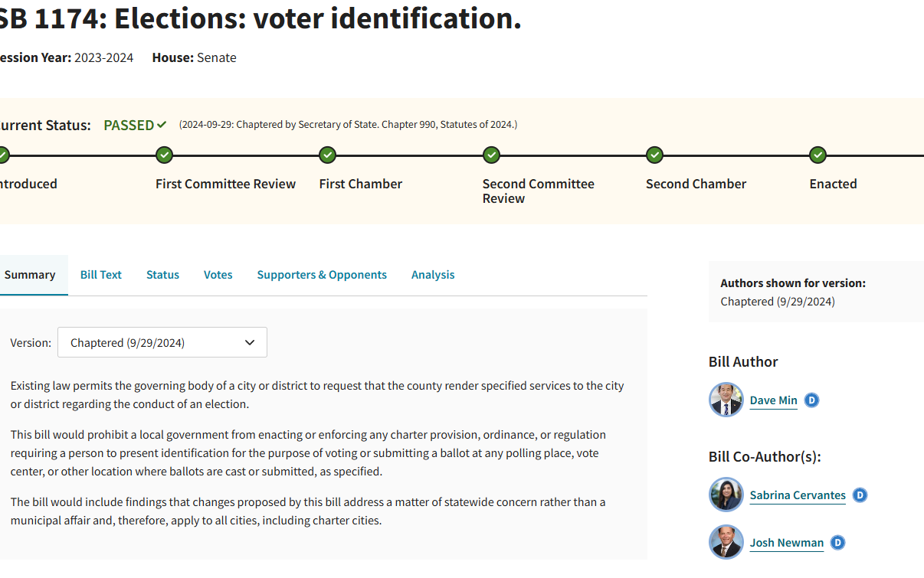Click the First Committee Review checkmark icon
The width and height of the screenshot is (924, 578).
point(164,155)
